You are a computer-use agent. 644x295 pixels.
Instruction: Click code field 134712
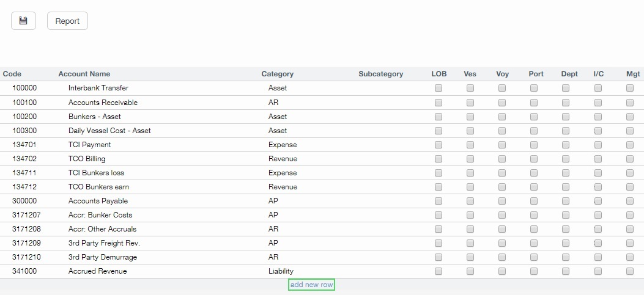click(24, 187)
